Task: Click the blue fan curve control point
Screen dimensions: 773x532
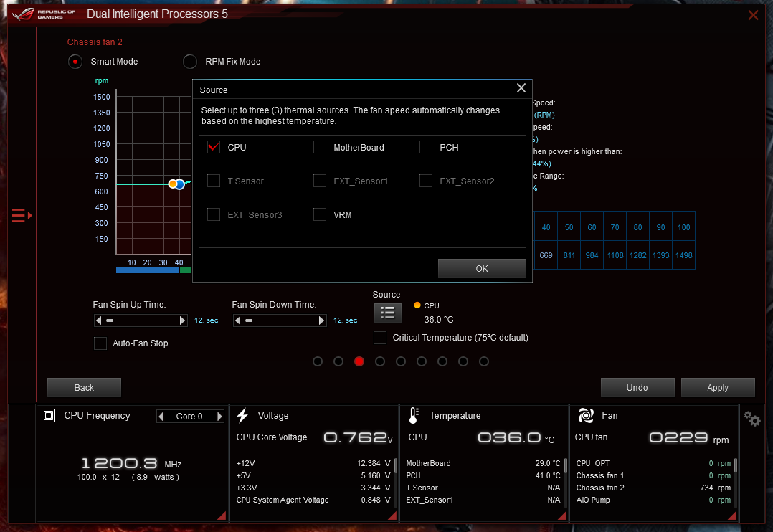Action: (x=180, y=184)
